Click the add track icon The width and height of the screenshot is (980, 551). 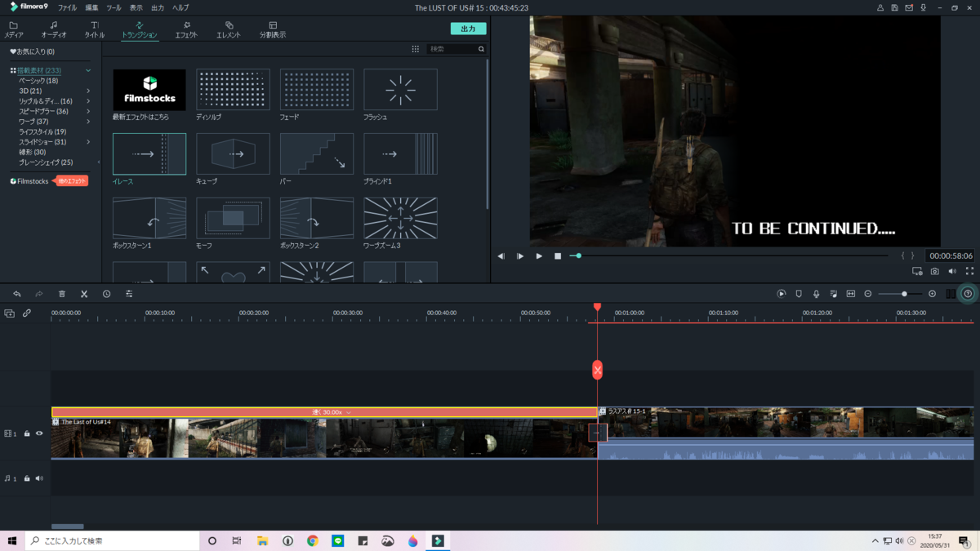9,313
